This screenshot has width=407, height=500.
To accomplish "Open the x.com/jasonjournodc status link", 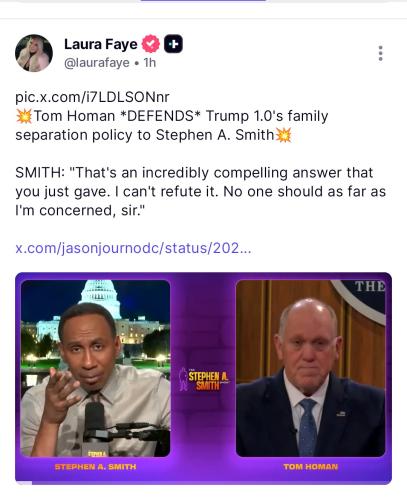I will click(133, 248).
